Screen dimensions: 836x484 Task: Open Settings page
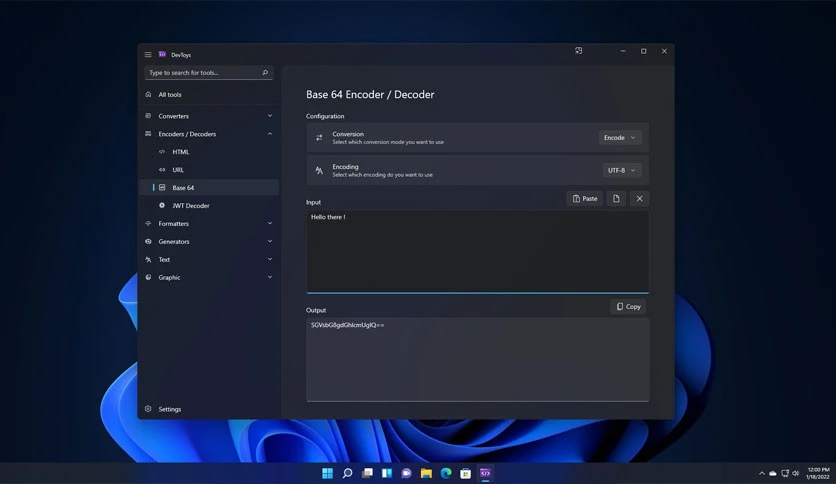[x=209, y=409]
